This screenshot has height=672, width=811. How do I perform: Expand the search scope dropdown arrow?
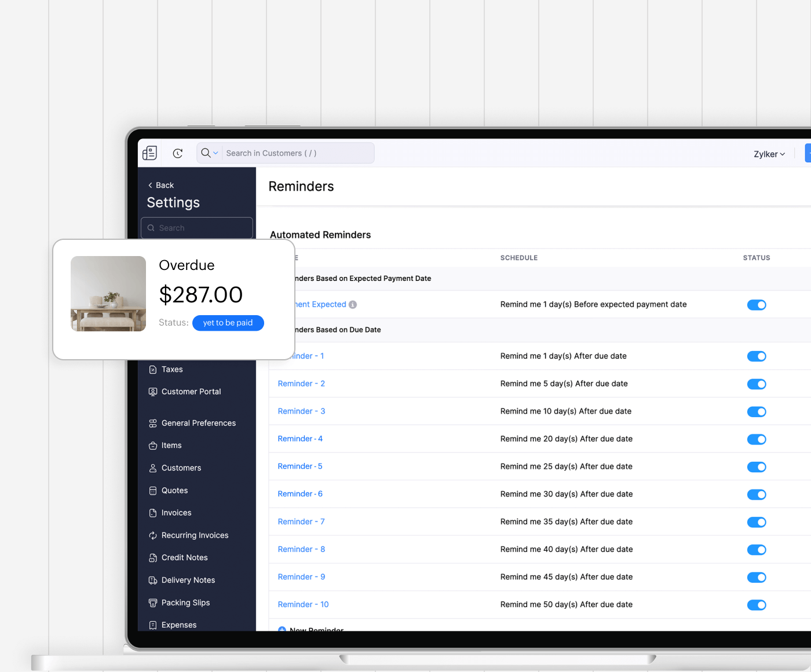tap(215, 154)
